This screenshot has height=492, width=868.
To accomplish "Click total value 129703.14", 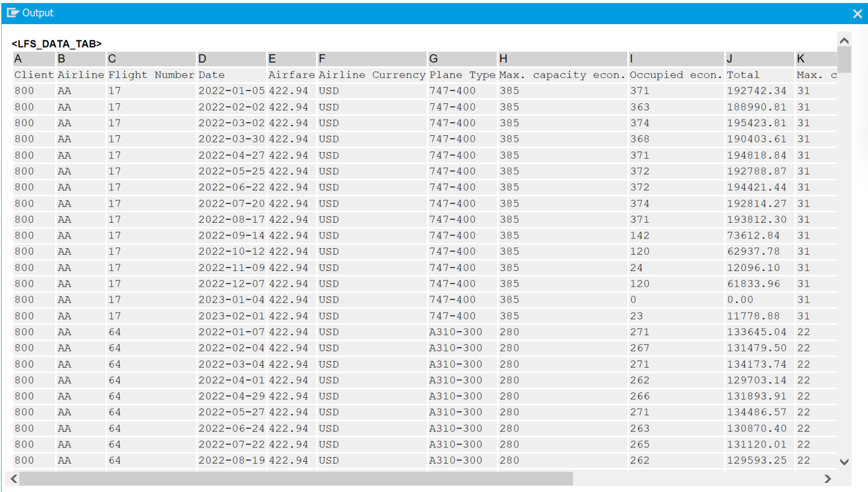I will (760, 380).
